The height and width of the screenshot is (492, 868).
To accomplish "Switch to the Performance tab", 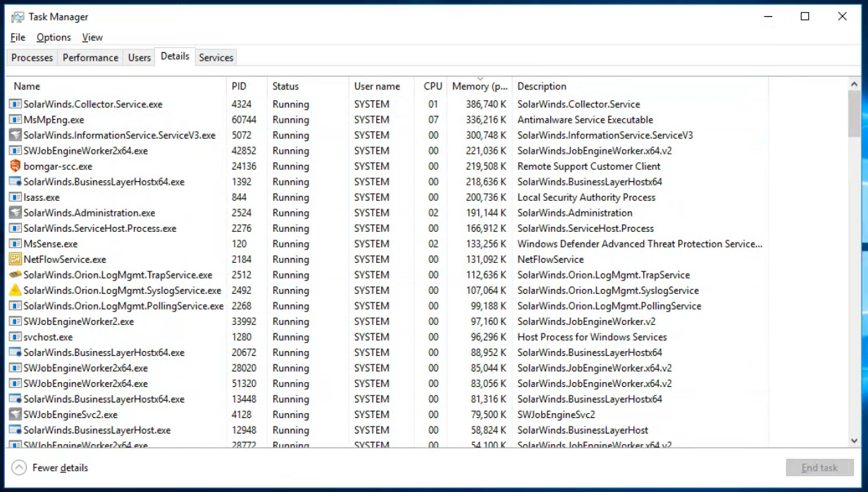I will (x=90, y=58).
